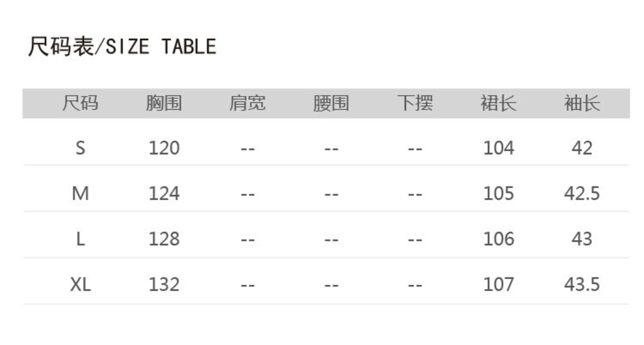644x345 pixels.
Task: Click the 腰围 column header
Action: coord(331,104)
